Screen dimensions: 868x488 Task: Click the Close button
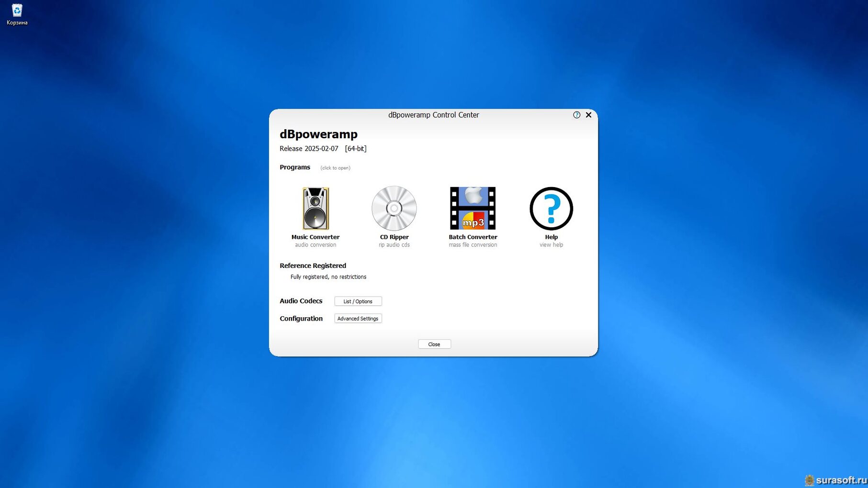(x=434, y=344)
